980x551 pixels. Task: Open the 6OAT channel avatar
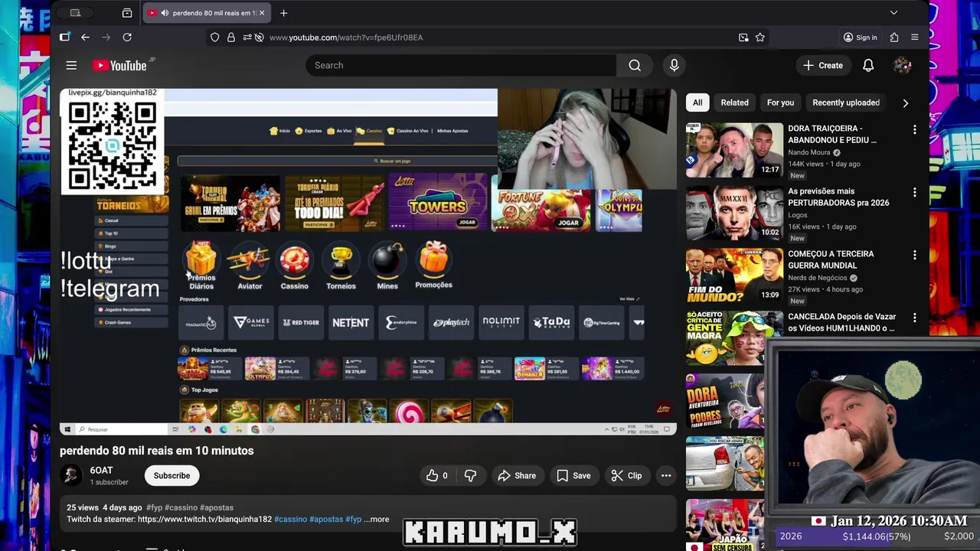pyautogui.click(x=71, y=475)
